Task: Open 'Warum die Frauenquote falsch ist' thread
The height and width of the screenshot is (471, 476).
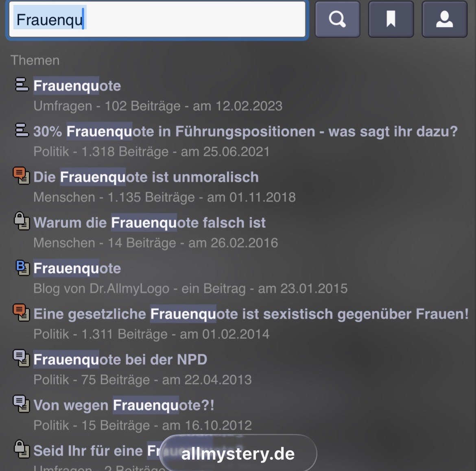Action: (x=149, y=222)
